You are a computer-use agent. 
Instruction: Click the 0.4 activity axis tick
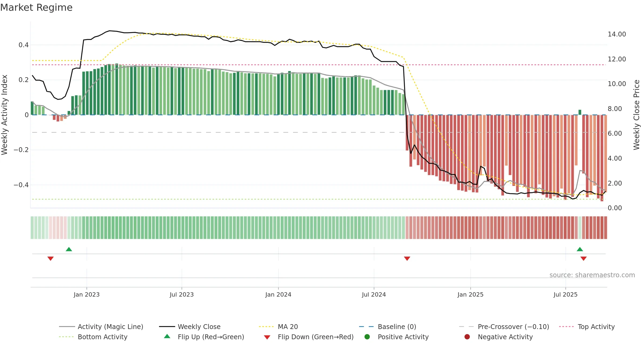24,45
